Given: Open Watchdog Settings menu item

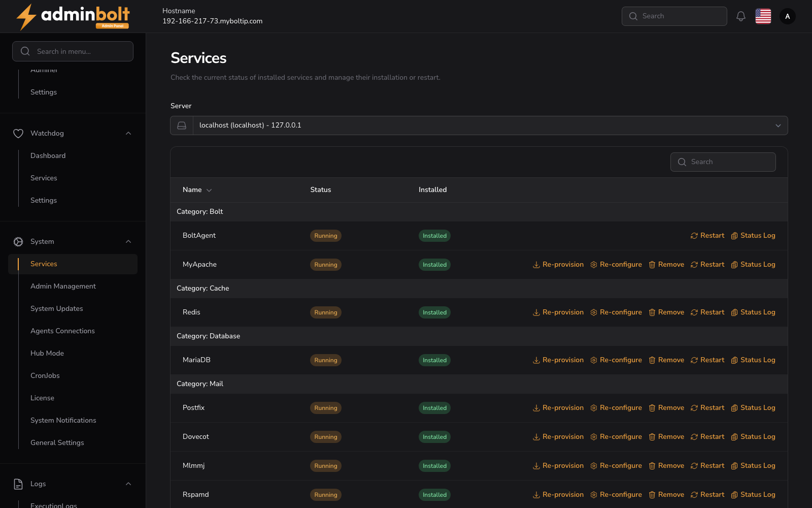Looking at the screenshot, I should tap(44, 201).
